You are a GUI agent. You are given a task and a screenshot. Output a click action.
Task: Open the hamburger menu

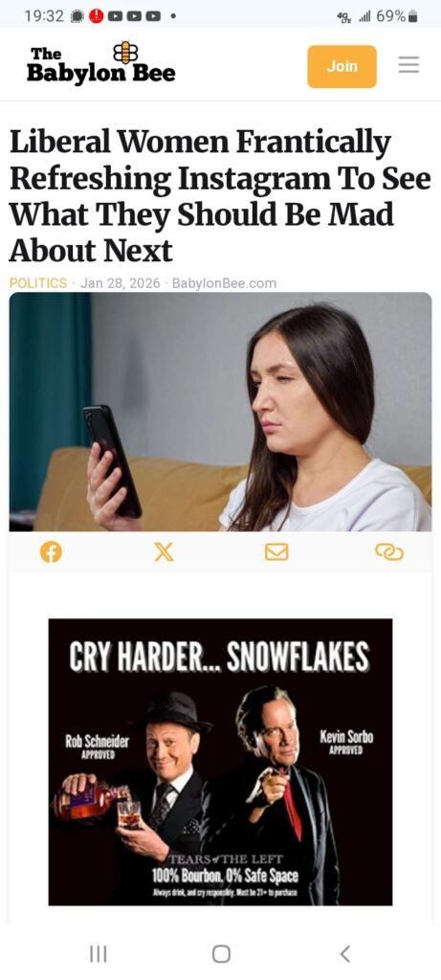tap(408, 66)
